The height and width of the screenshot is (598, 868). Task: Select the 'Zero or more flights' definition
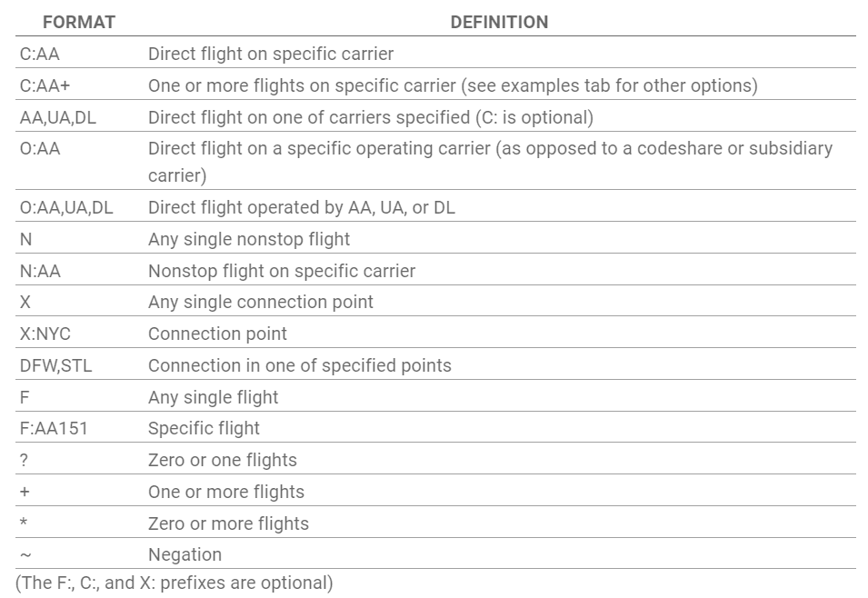click(228, 524)
